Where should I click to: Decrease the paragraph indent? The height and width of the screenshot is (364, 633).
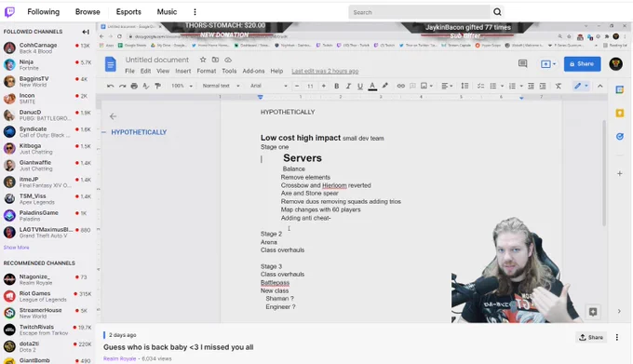[x=531, y=86]
